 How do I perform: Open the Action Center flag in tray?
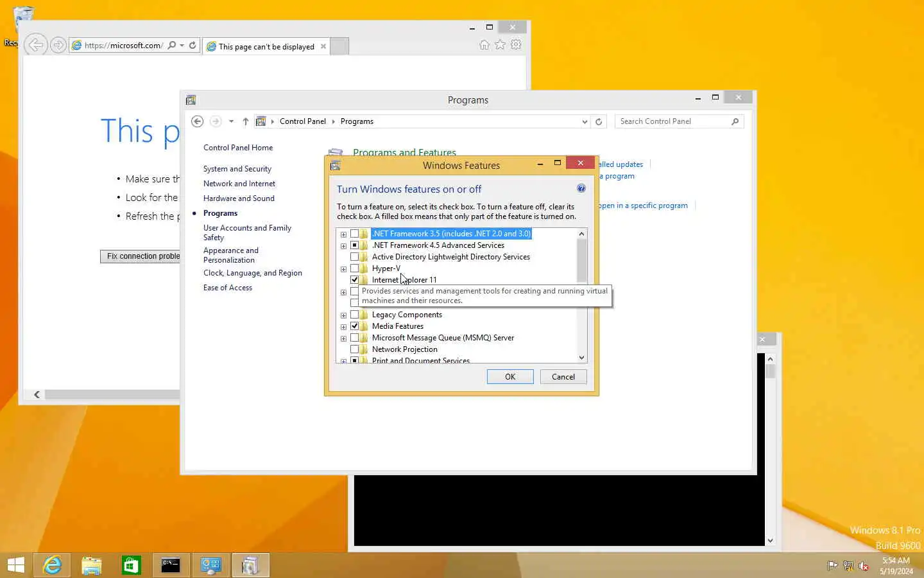tap(832, 566)
